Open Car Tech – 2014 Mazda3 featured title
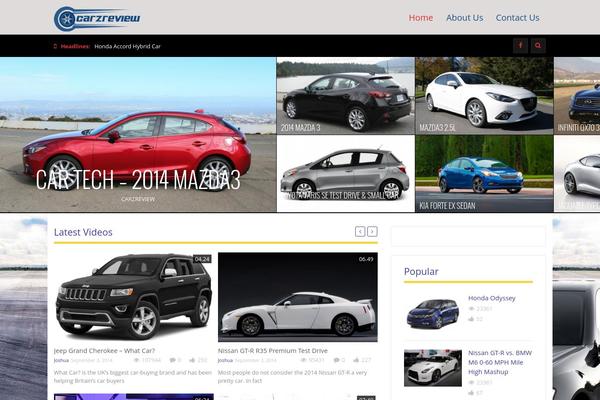The height and width of the screenshot is (400, 600). point(138,180)
